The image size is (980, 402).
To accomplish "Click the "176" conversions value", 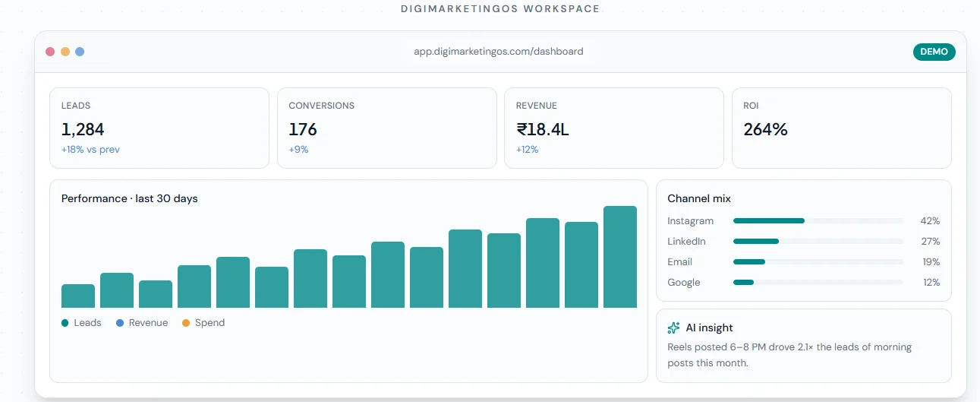I will coord(303,130).
